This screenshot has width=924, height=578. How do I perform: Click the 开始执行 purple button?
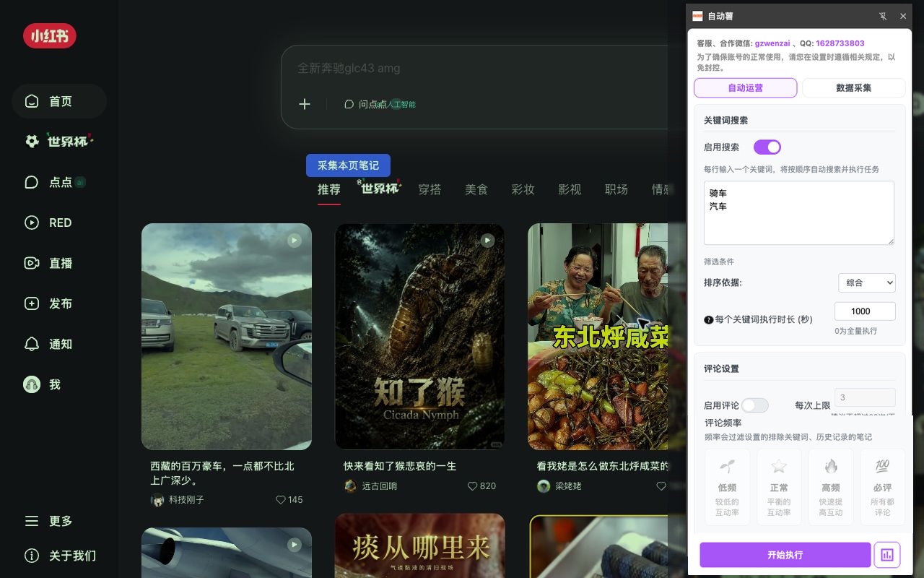pos(785,555)
